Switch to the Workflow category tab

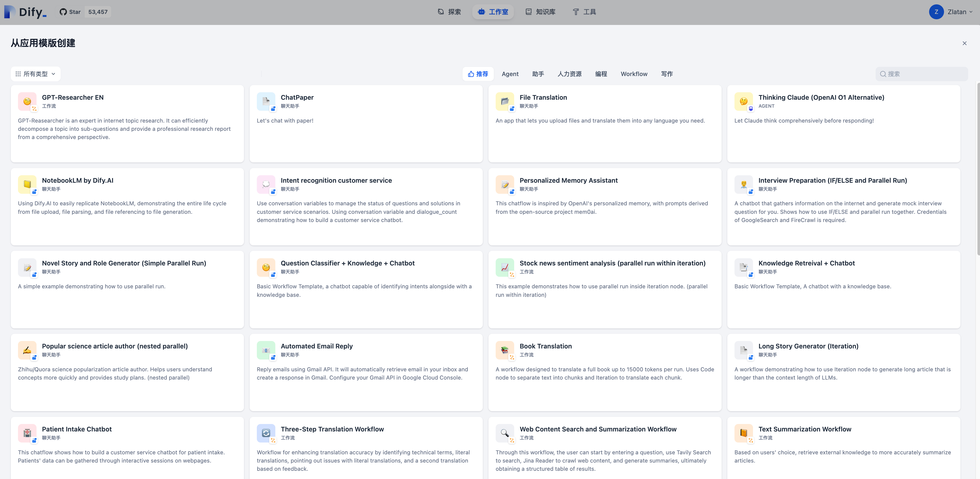click(634, 74)
